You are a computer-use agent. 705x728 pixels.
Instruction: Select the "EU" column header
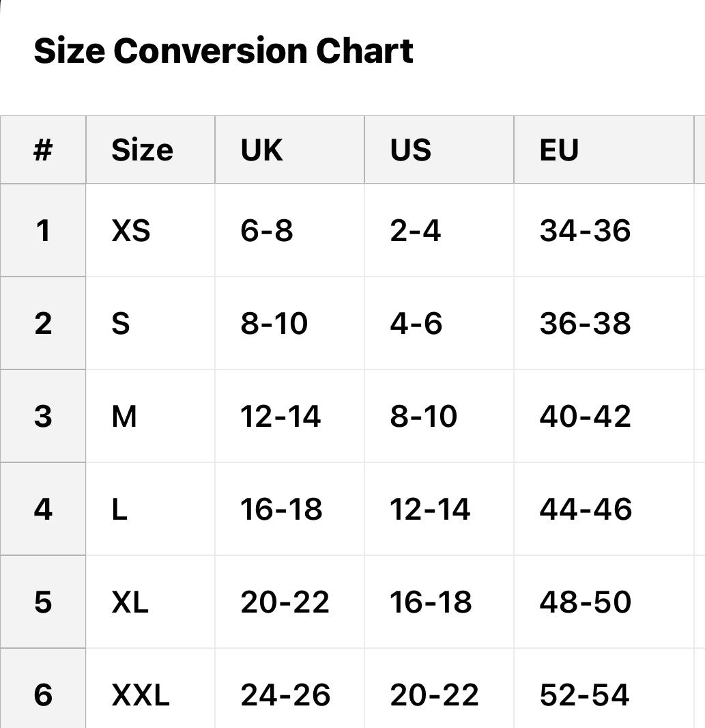(x=559, y=150)
